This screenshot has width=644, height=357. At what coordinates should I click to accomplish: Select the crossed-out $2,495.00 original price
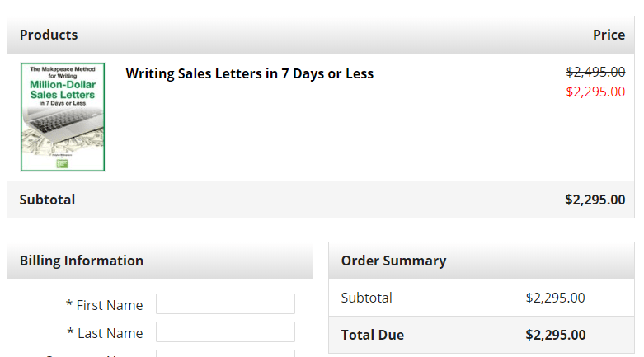pos(595,73)
